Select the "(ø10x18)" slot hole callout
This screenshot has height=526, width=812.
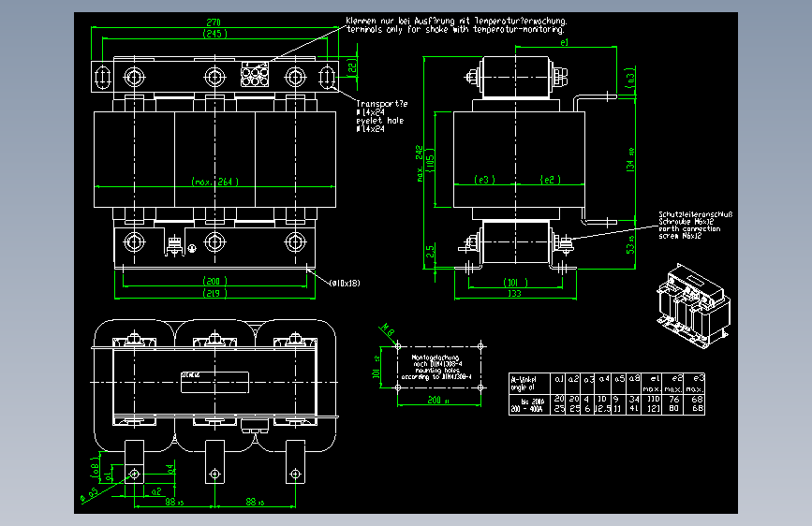(345, 284)
